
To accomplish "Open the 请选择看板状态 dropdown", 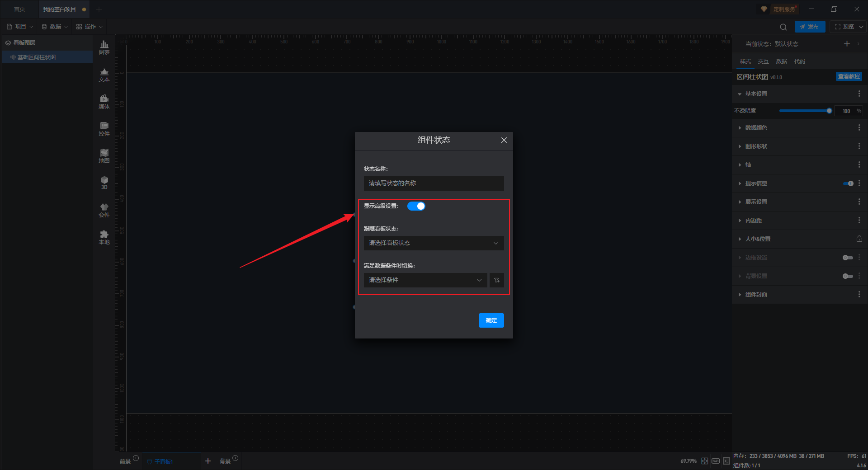I will click(434, 243).
